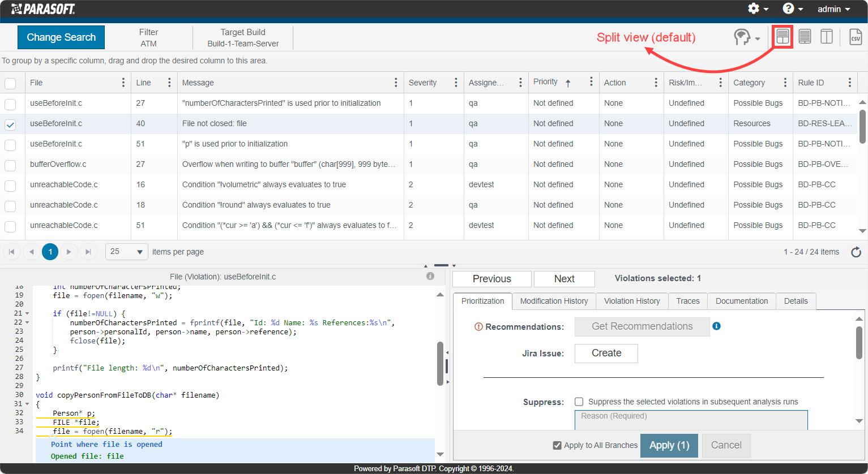Toggle the select-all checkbox in the table header

tap(10, 83)
